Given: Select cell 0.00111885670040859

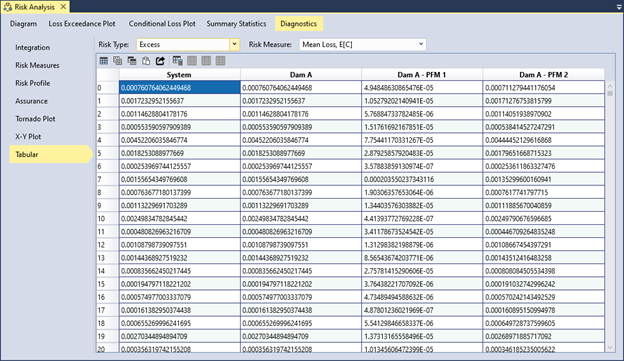Looking at the screenshot, I should tap(544, 205).
